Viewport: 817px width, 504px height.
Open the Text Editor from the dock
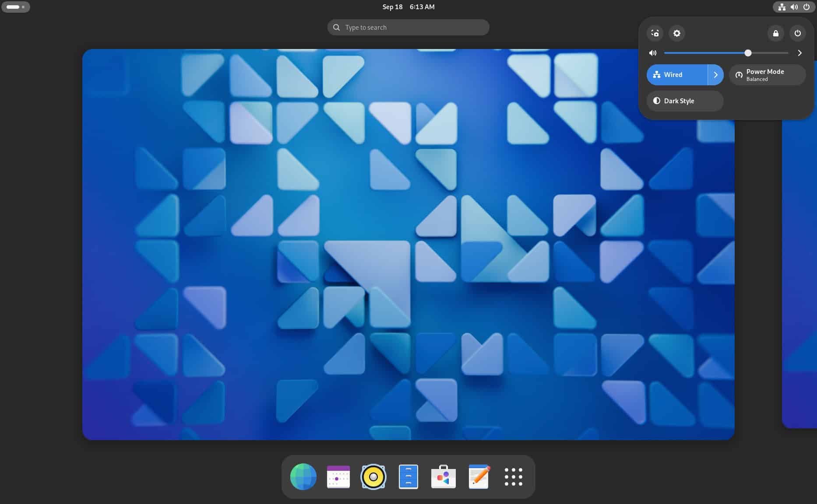(478, 476)
